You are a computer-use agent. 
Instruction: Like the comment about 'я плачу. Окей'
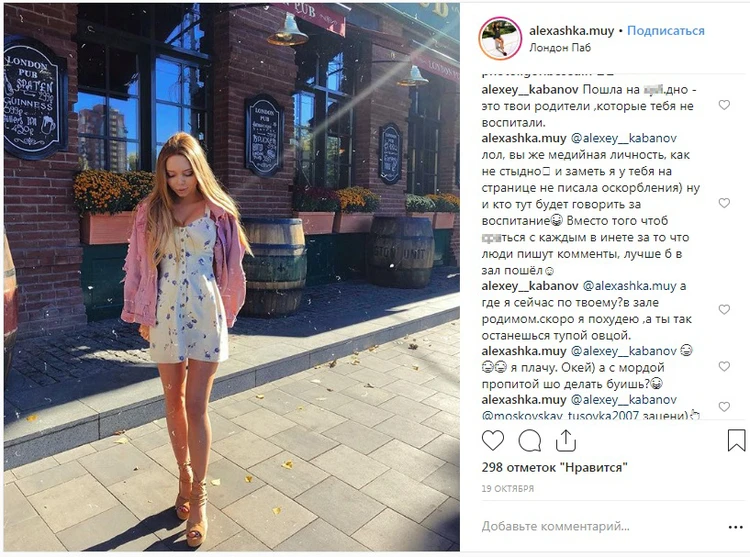724,367
